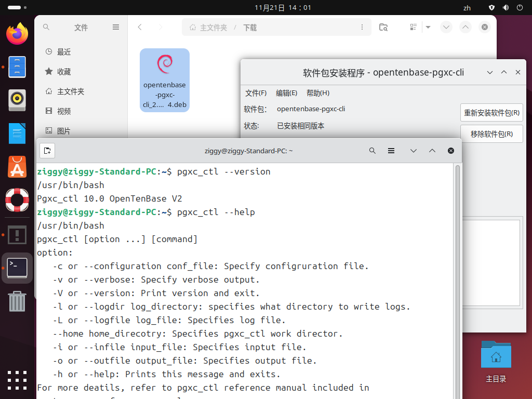Open the Trash from the dock
This screenshot has height=399, width=532.
17,301
